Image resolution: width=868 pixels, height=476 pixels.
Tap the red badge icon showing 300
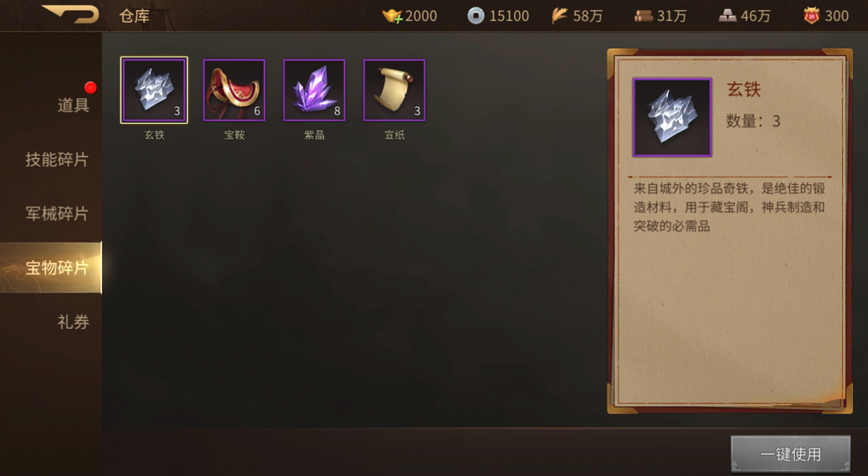click(x=811, y=16)
